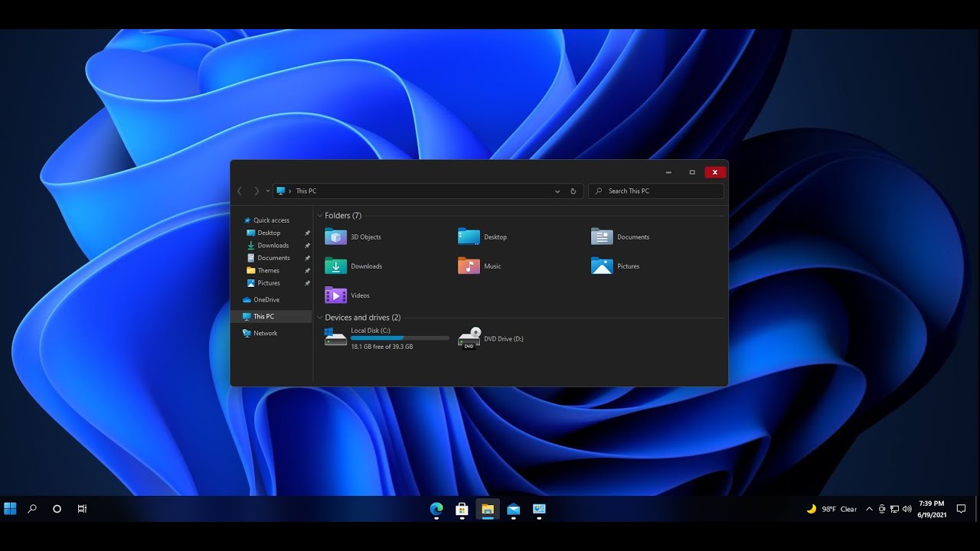Open the Videos folder icon
Image resolution: width=980 pixels, height=551 pixels.
pyautogui.click(x=335, y=295)
